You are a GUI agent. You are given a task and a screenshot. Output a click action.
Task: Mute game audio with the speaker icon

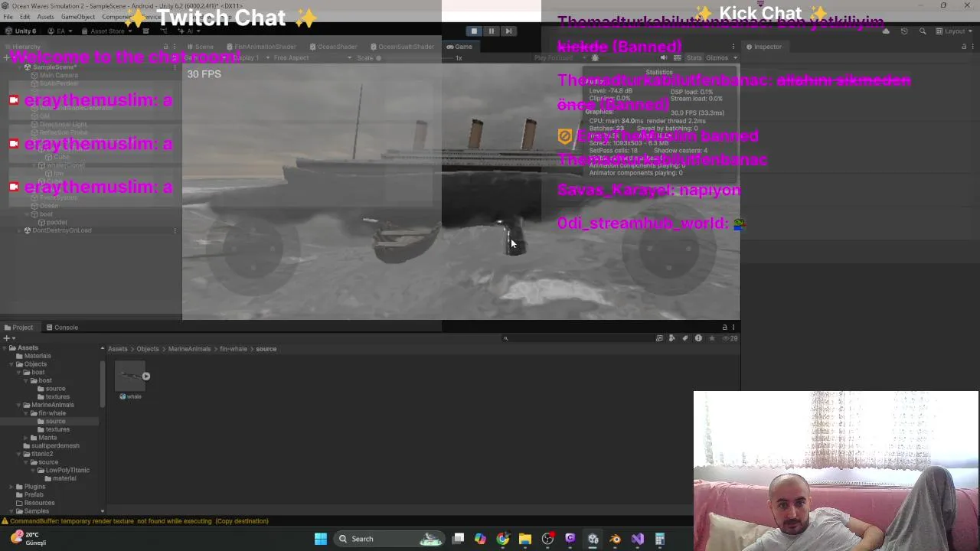(664, 58)
